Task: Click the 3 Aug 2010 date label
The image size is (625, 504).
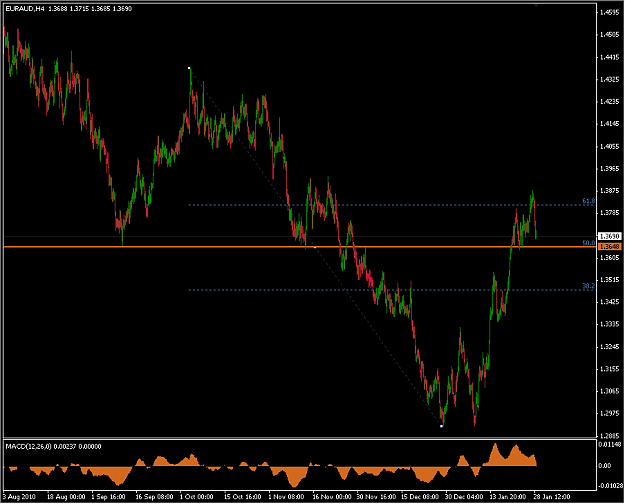Action: point(19,497)
